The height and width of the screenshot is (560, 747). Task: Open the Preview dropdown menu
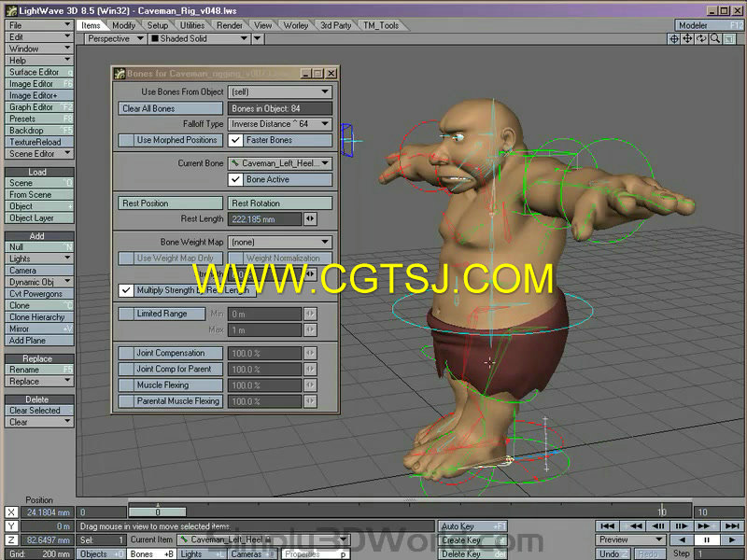click(x=631, y=540)
